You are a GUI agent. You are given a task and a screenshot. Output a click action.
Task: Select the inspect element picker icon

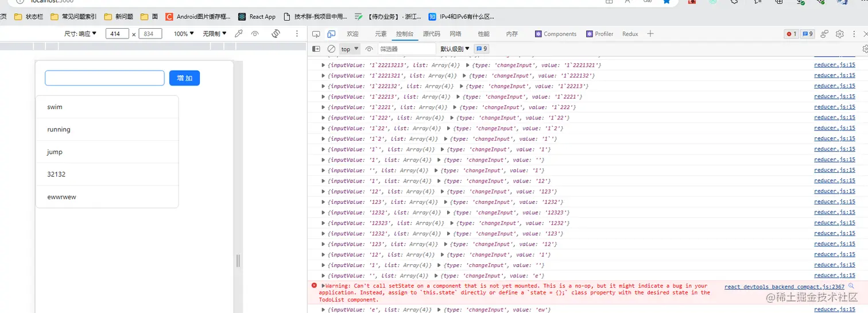click(x=316, y=34)
